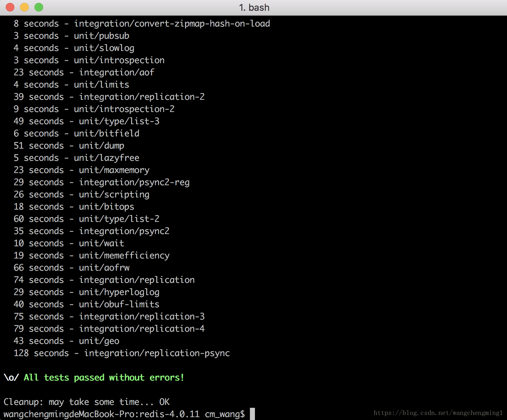Maximize the terminal with the green button
The height and width of the screenshot is (420, 507).
[39, 7]
